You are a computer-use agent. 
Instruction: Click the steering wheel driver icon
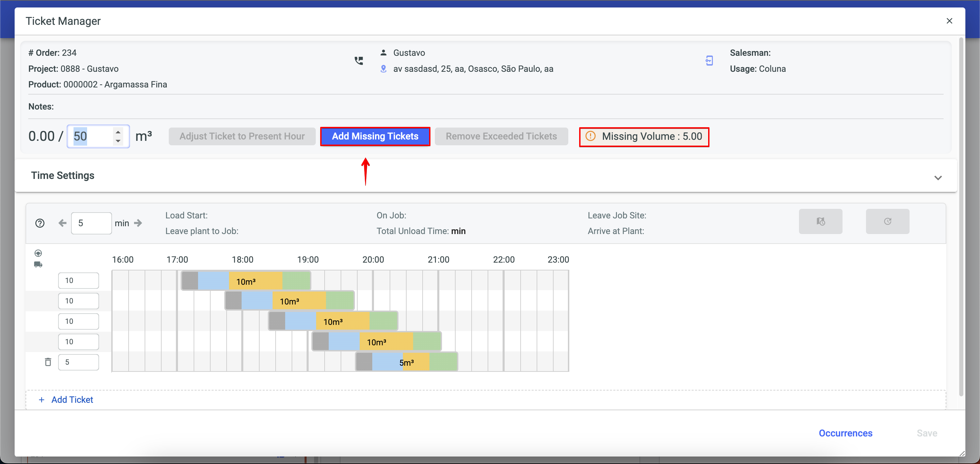tap(38, 253)
